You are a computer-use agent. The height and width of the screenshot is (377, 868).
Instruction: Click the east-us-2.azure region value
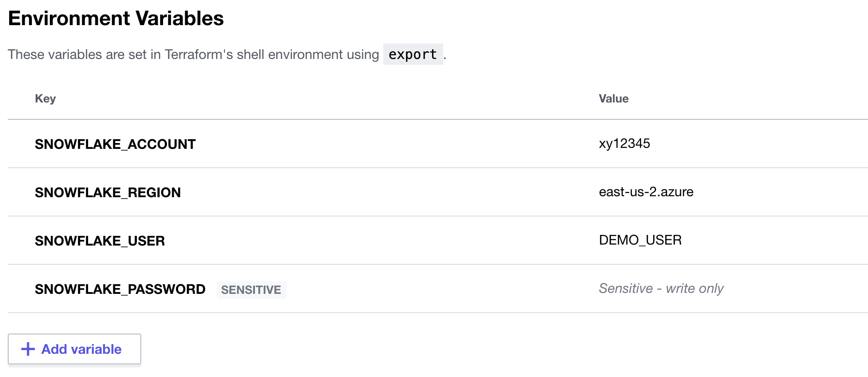(x=646, y=192)
